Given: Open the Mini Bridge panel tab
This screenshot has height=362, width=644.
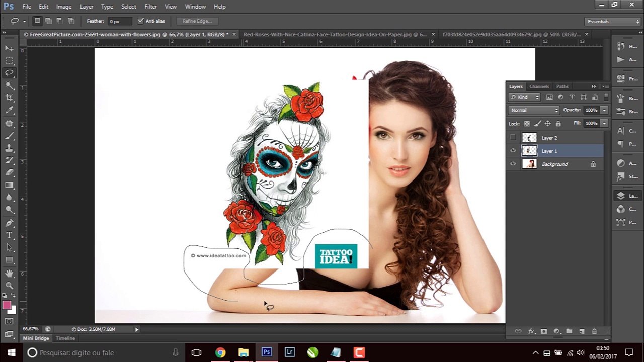Looking at the screenshot, I should (36, 338).
